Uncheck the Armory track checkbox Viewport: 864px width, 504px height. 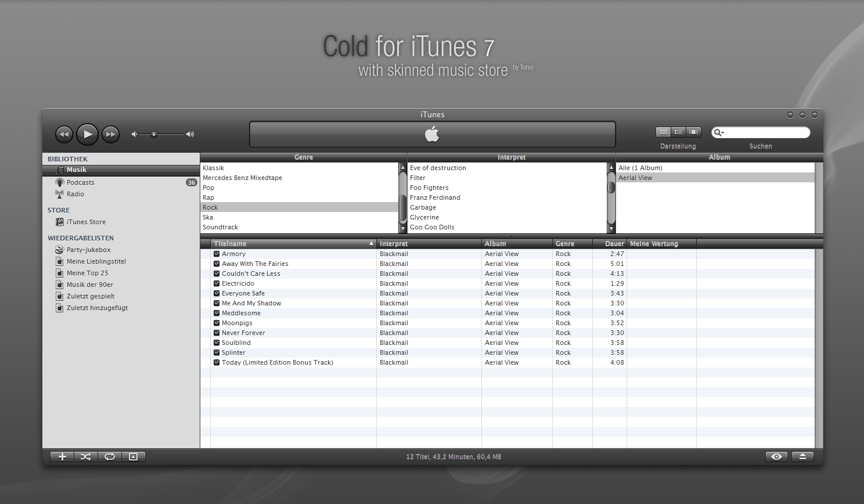[217, 254]
